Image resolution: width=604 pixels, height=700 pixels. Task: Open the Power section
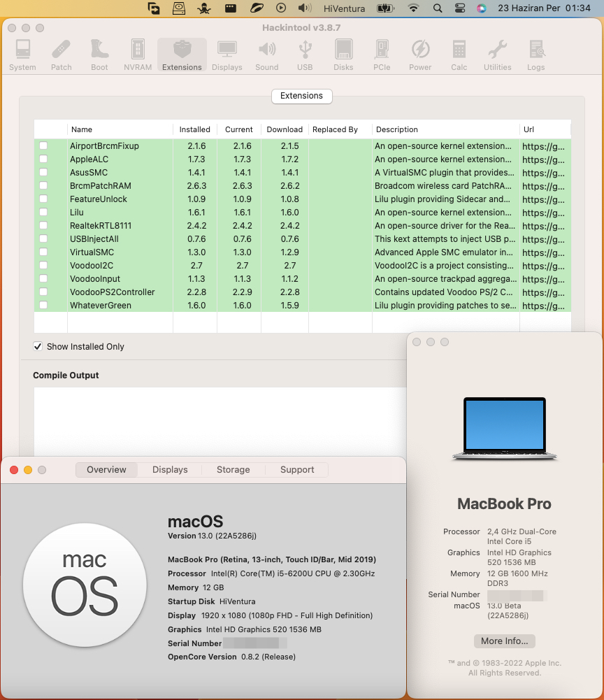coord(420,55)
